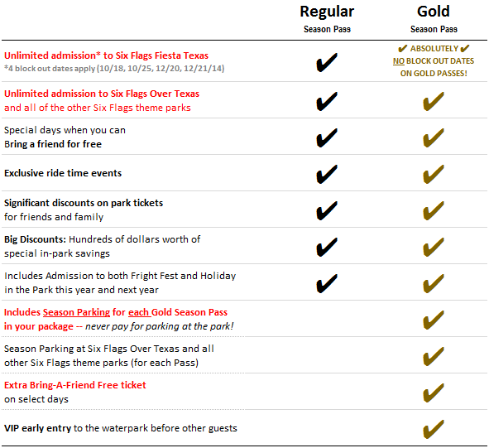Click the black checkmark for Fright Fest admission row
This screenshot has height=448, width=489.
click(x=327, y=283)
